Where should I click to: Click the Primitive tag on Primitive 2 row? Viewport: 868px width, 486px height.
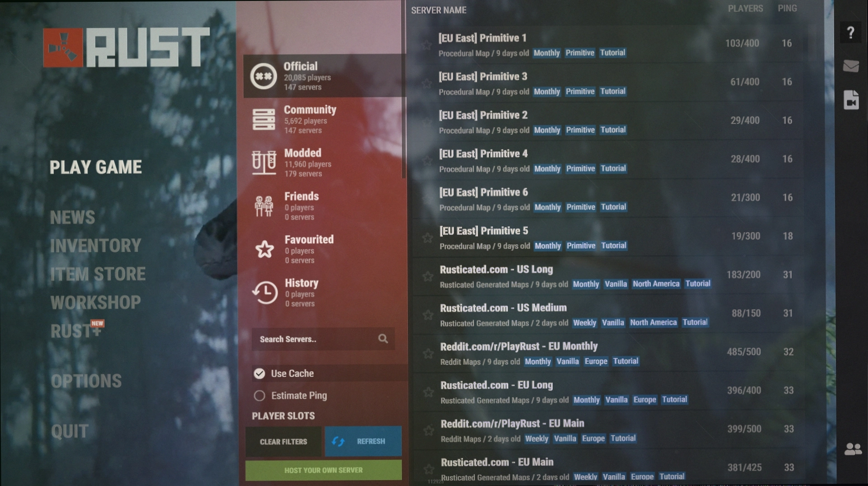580,130
